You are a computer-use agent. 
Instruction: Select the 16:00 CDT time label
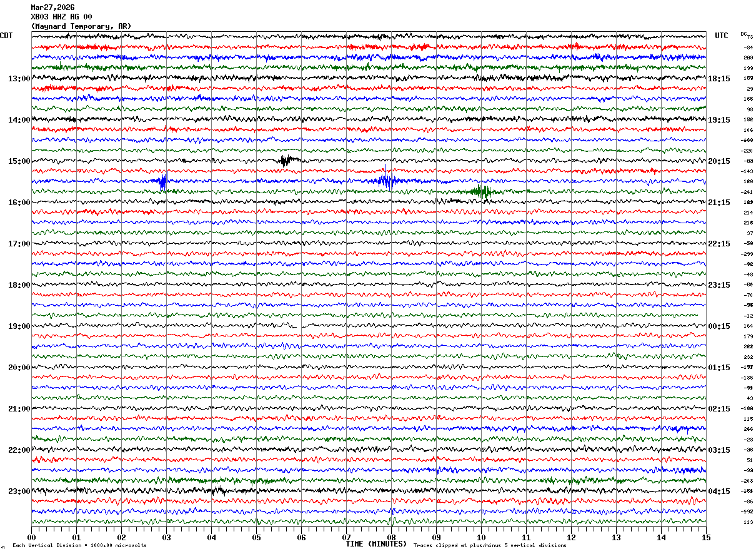pos(19,203)
